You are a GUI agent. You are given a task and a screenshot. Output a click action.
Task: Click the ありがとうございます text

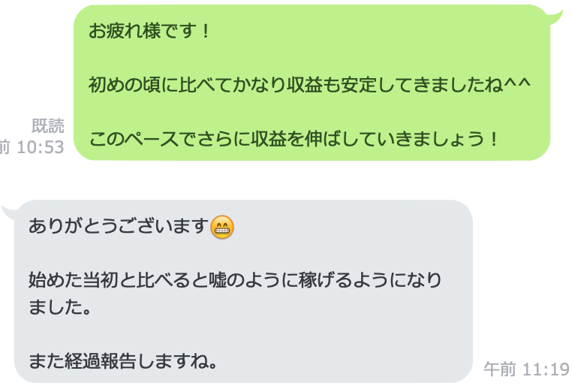119,225
